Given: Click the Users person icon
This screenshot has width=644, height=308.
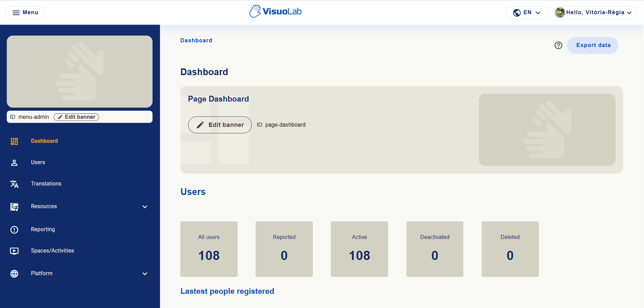Looking at the screenshot, I should 14,162.
